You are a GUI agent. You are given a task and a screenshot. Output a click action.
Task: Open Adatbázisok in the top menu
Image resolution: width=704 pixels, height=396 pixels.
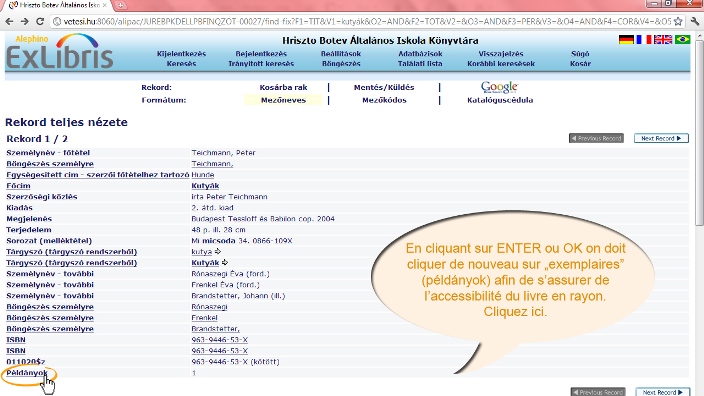pos(420,54)
